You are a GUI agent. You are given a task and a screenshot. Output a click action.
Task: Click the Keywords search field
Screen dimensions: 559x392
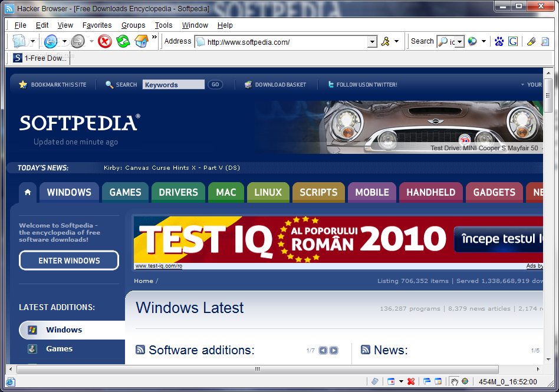(173, 84)
